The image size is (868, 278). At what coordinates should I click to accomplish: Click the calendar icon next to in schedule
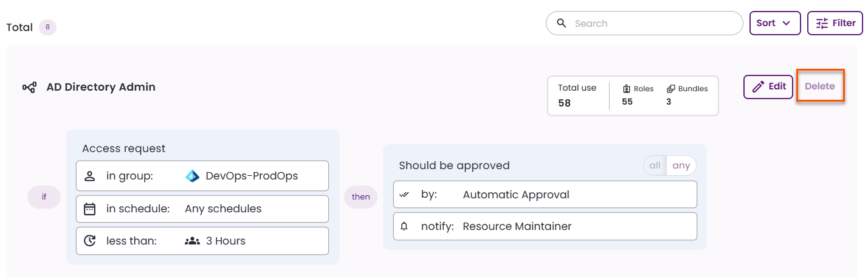(90, 209)
